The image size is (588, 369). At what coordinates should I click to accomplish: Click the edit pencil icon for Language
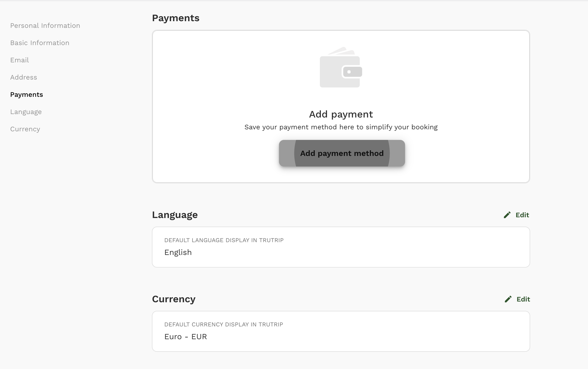(507, 214)
